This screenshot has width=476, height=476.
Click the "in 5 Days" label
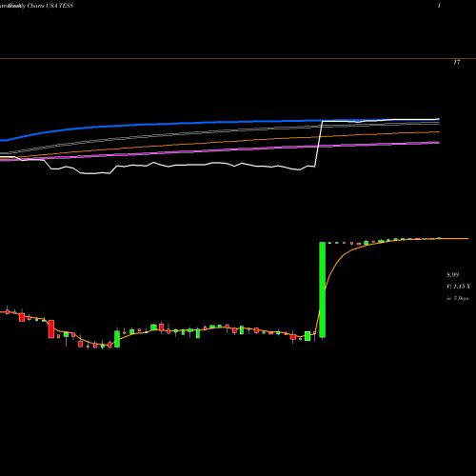[458, 298]
